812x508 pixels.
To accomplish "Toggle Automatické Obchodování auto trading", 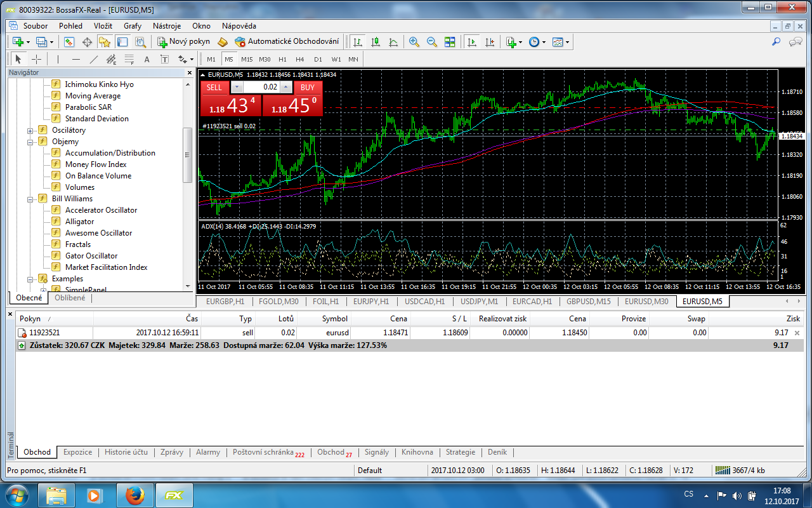I will click(x=287, y=42).
